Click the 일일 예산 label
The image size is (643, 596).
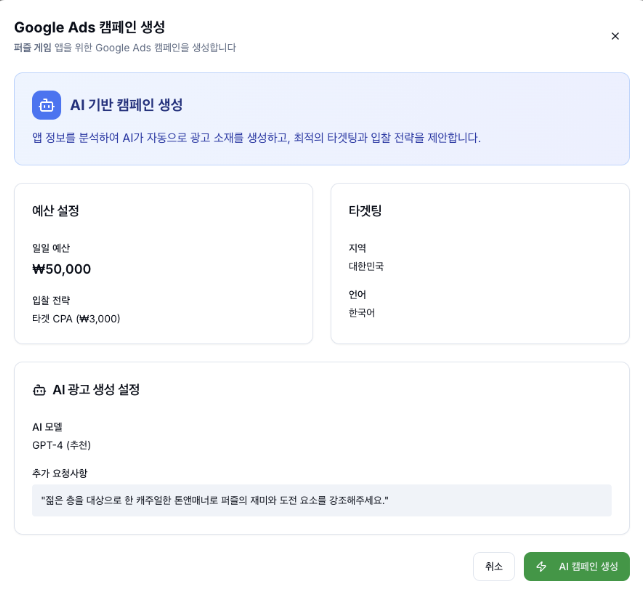(51, 248)
